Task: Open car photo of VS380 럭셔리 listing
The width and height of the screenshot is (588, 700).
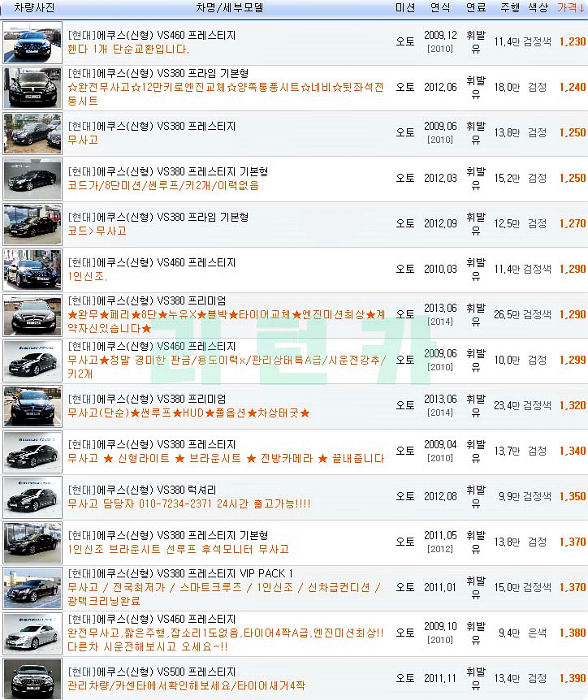Action: tap(32, 498)
